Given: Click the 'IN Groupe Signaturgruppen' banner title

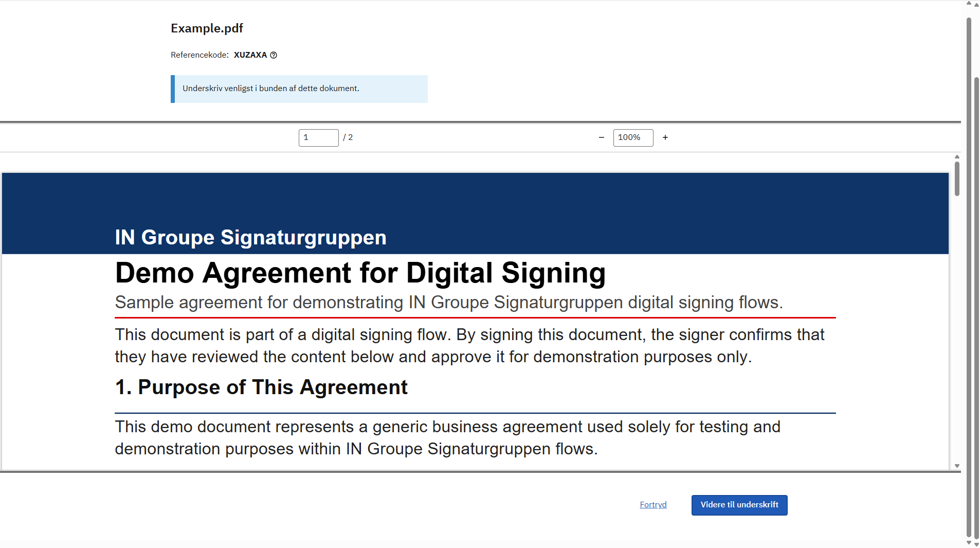Looking at the screenshot, I should (250, 237).
